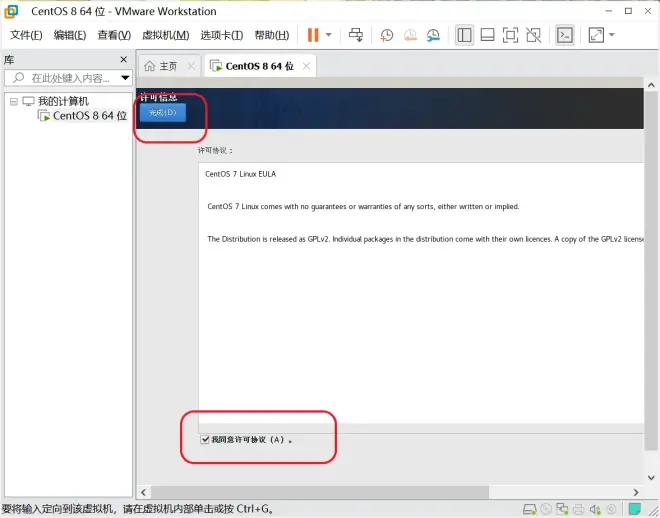Close the 主页 tab
Viewport: 660px width, 518px height.
[191, 66]
